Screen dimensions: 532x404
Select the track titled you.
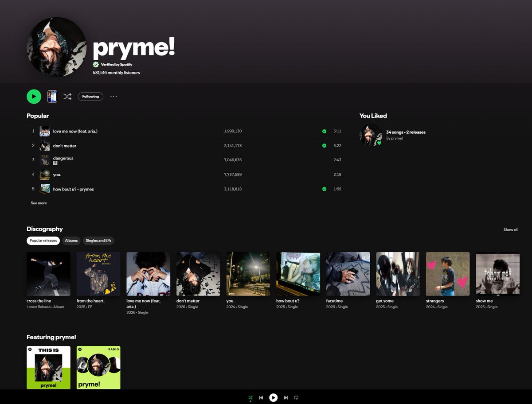[x=57, y=175]
